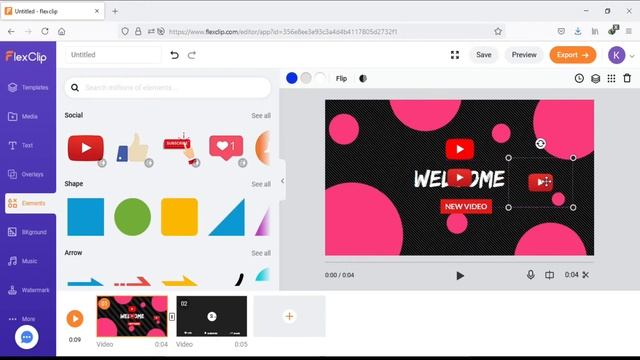The height and width of the screenshot is (360, 640).
Task: Click the elements search field
Action: pos(167,87)
